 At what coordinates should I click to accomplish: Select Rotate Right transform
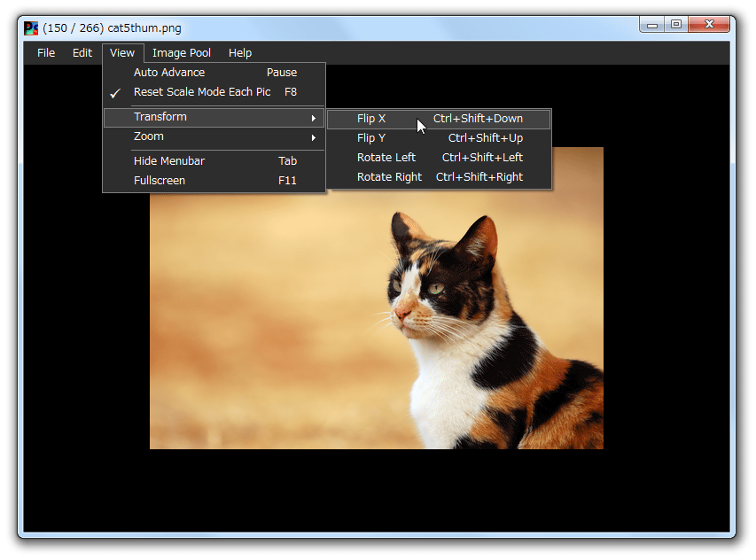[x=439, y=177]
